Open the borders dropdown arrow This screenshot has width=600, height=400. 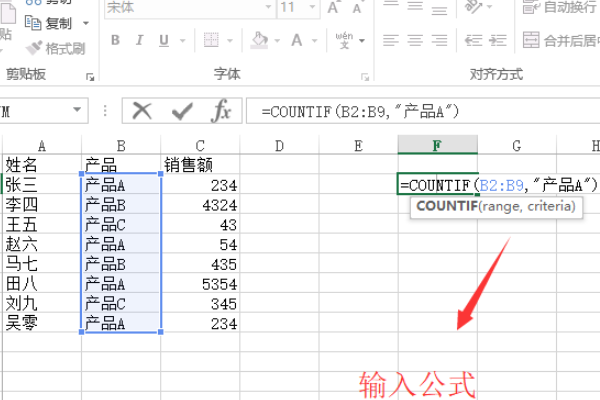(x=230, y=41)
